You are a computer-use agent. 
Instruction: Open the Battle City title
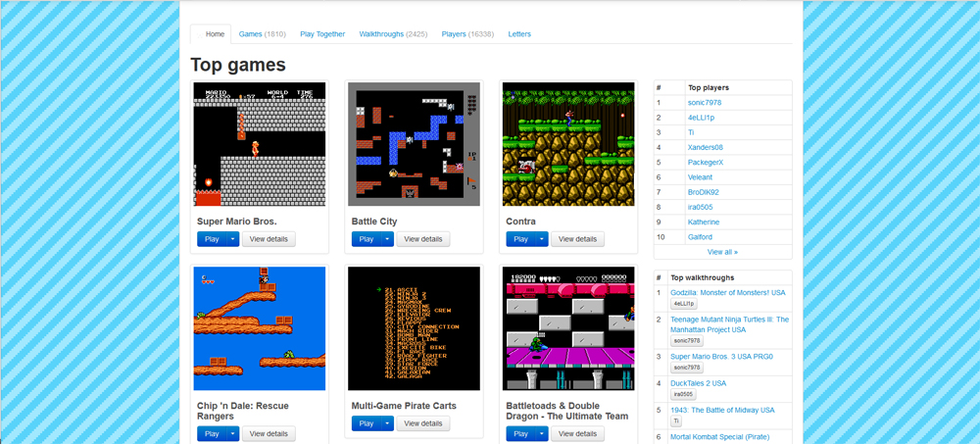coord(373,222)
